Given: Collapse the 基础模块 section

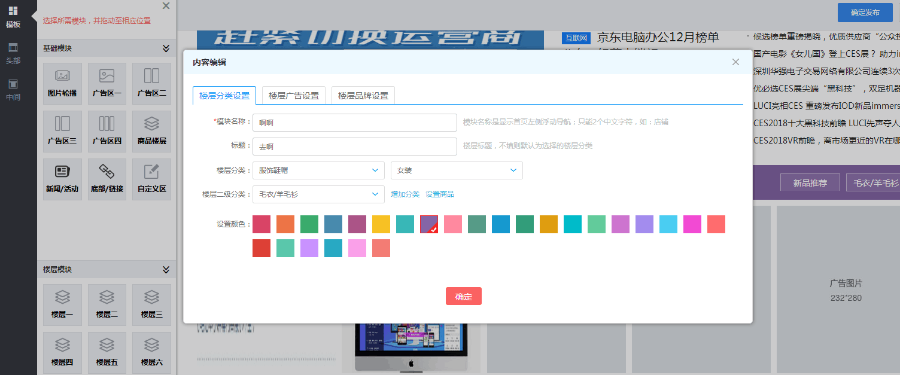Looking at the screenshot, I should click(x=166, y=48).
